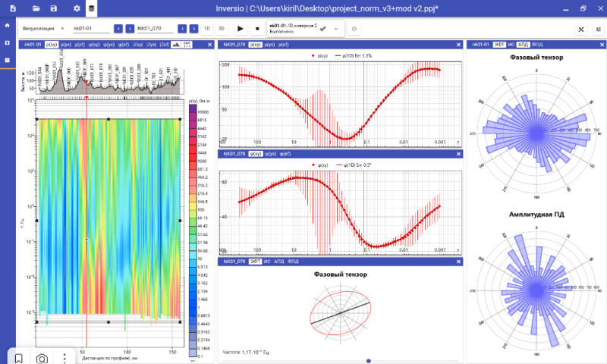Click the frequency slider handle under phase tensor

[x=368, y=360]
